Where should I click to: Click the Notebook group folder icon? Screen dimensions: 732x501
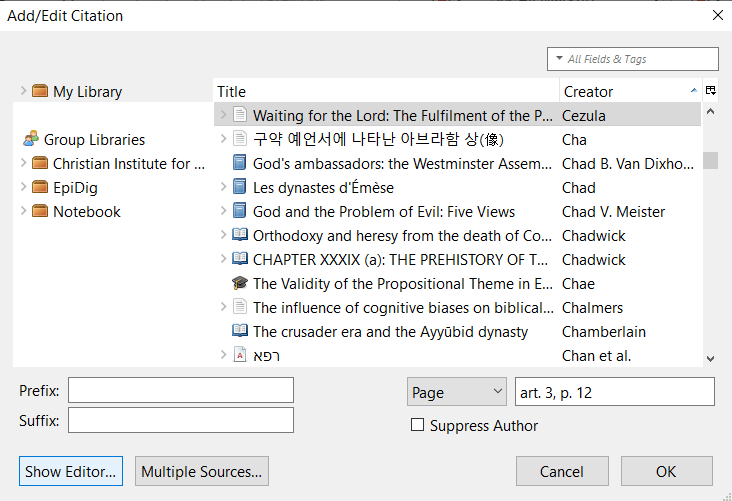pyautogui.click(x=40, y=212)
